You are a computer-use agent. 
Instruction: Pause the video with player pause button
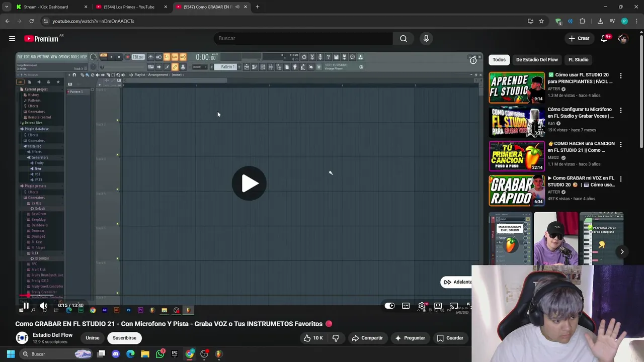(x=26, y=305)
